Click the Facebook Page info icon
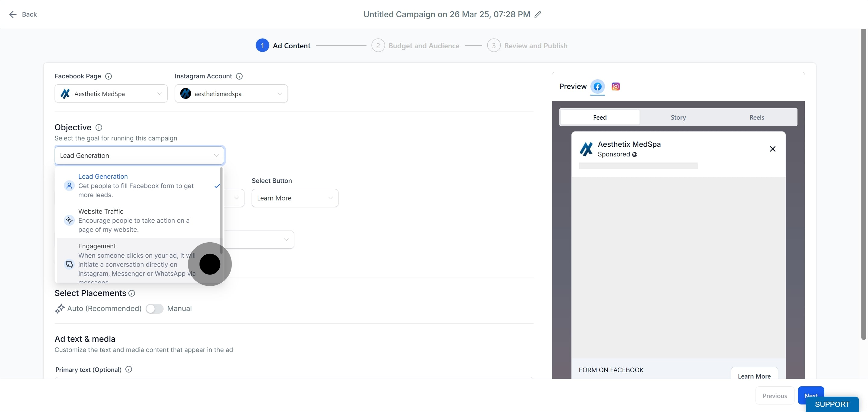Viewport: 868px width, 412px height. tap(108, 76)
